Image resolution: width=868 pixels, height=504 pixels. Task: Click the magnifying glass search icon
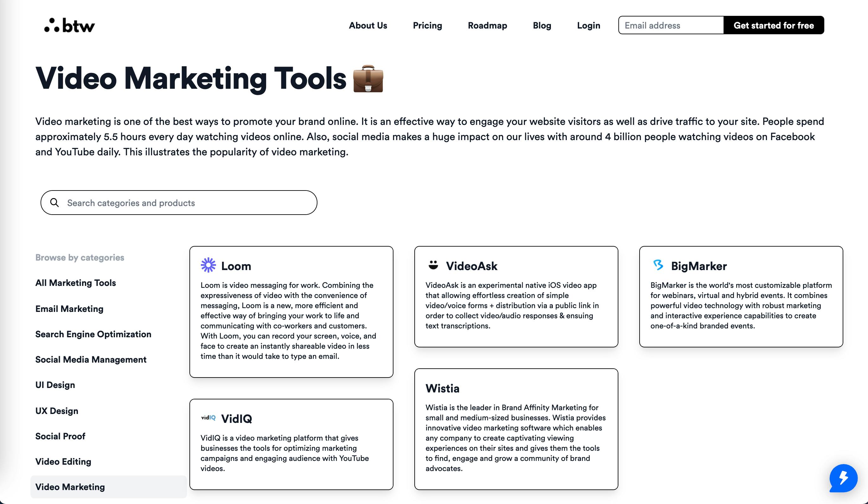pos(54,202)
